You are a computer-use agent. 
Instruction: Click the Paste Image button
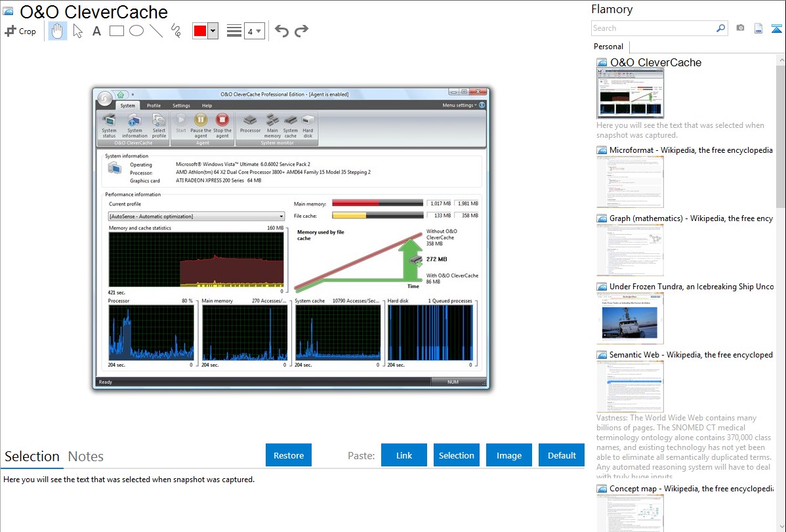508,455
